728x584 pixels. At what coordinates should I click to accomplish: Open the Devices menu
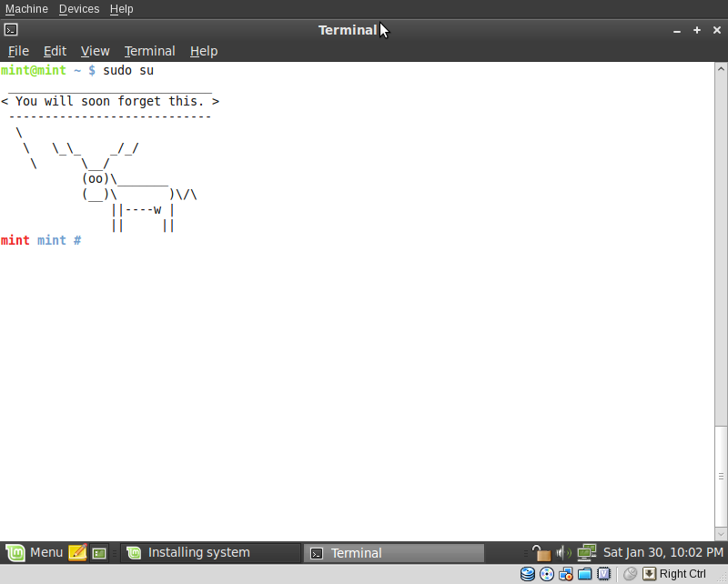pyautogui.click(x=79, y=9)
